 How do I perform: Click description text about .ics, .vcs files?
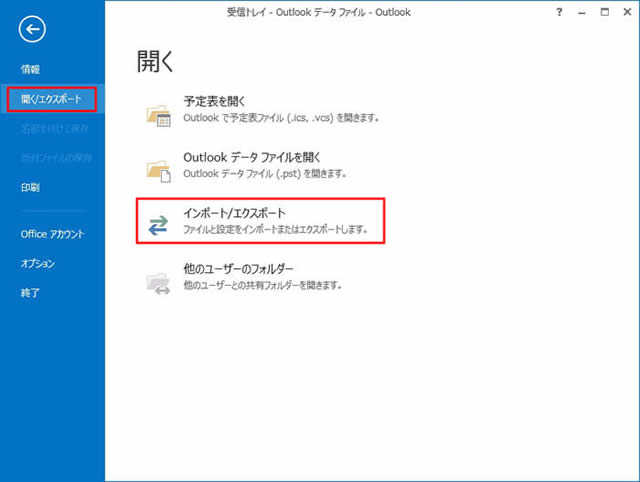pos(281,118)
